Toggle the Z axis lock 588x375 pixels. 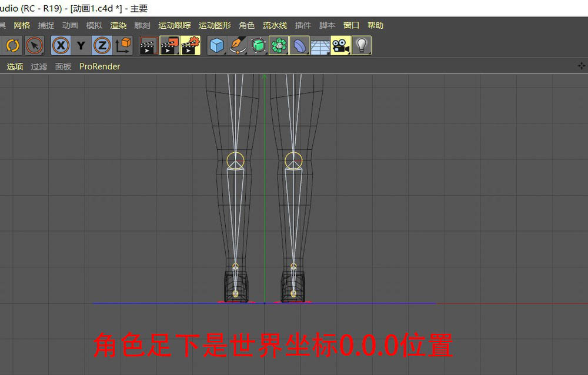101,45
